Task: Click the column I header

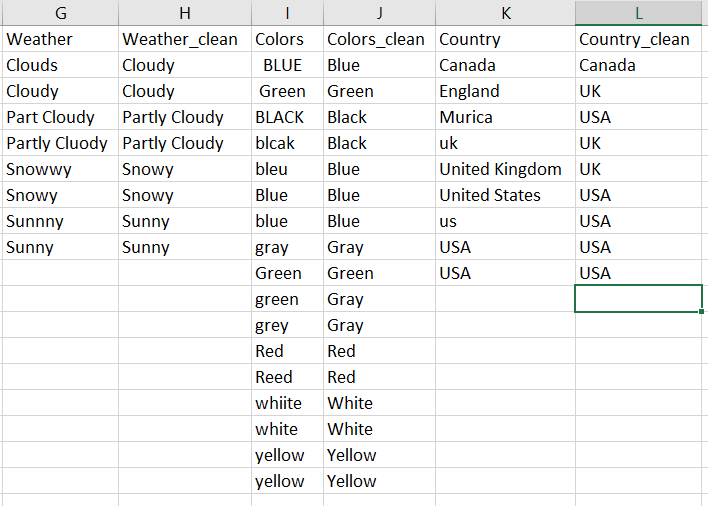Action: click(287, 13)
